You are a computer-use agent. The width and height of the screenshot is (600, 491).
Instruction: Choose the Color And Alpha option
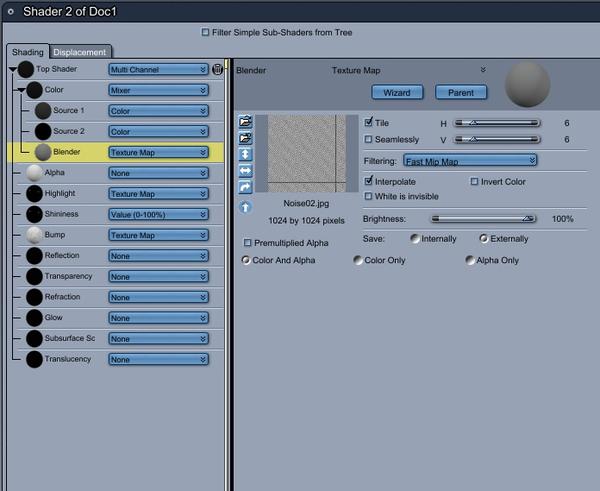[x=246, y=260]
